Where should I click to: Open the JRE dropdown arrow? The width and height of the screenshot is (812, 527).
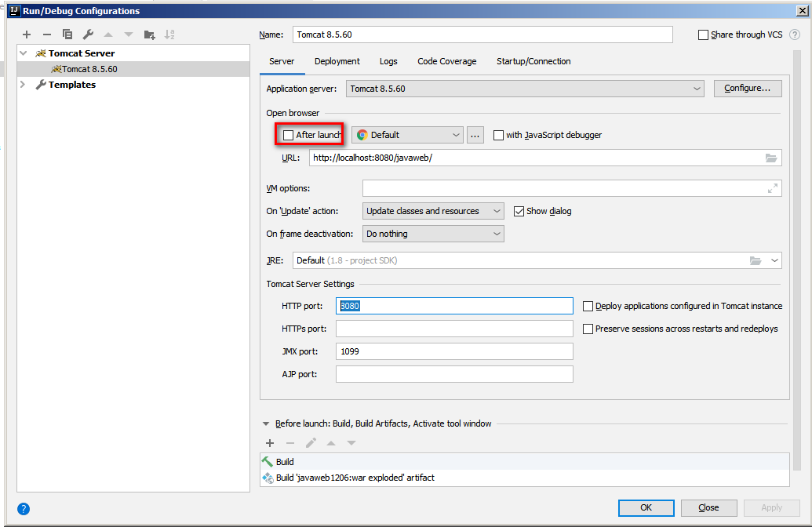(x=774, y=260)
